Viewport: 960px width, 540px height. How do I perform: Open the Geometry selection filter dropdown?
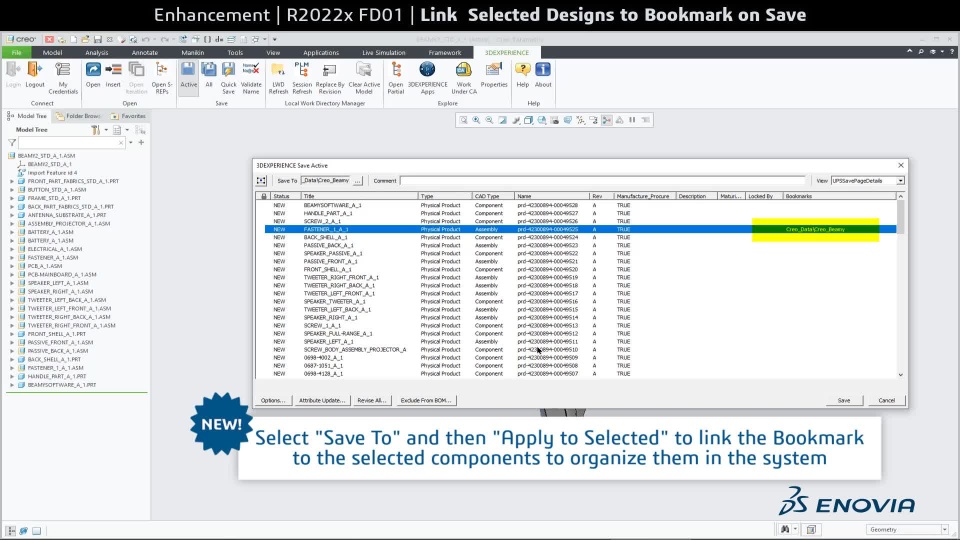click(944, 530)
